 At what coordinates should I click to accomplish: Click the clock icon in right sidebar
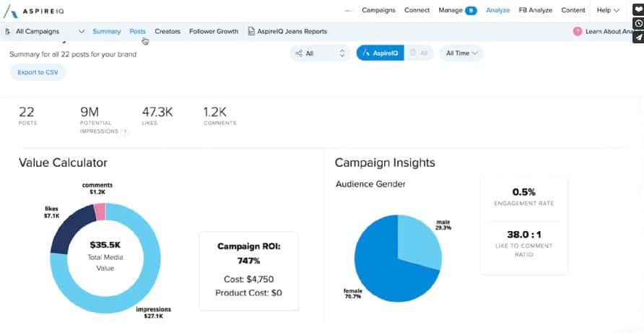(x=638, y=23)
